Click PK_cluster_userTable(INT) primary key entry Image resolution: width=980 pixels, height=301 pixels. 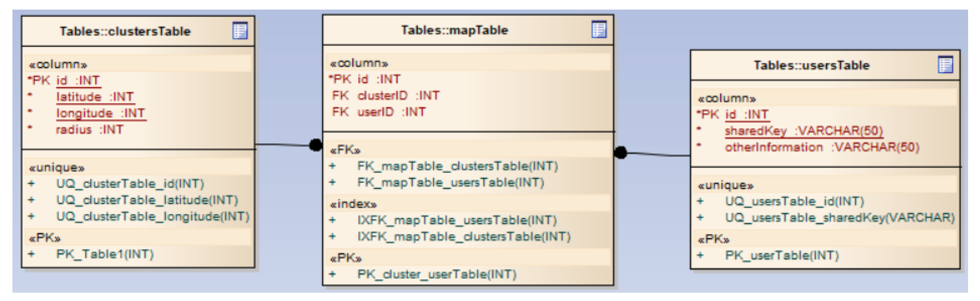click(437, 274)
